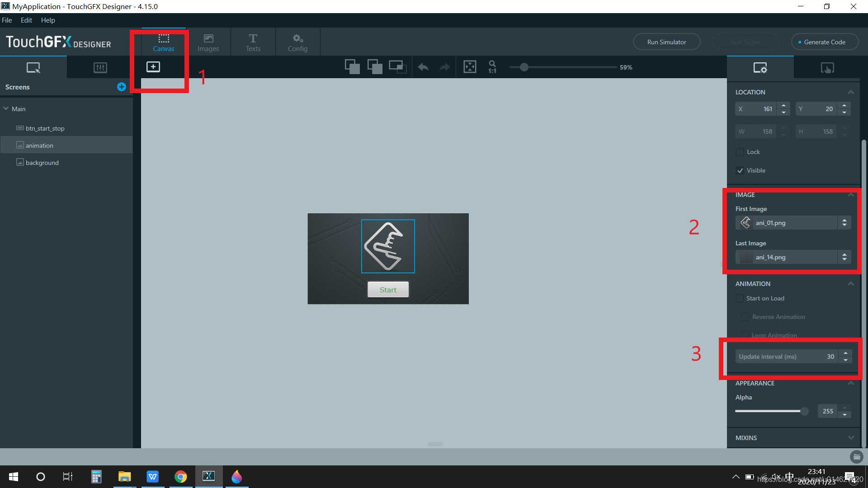Click the Generate Code button

coord(824,42)
